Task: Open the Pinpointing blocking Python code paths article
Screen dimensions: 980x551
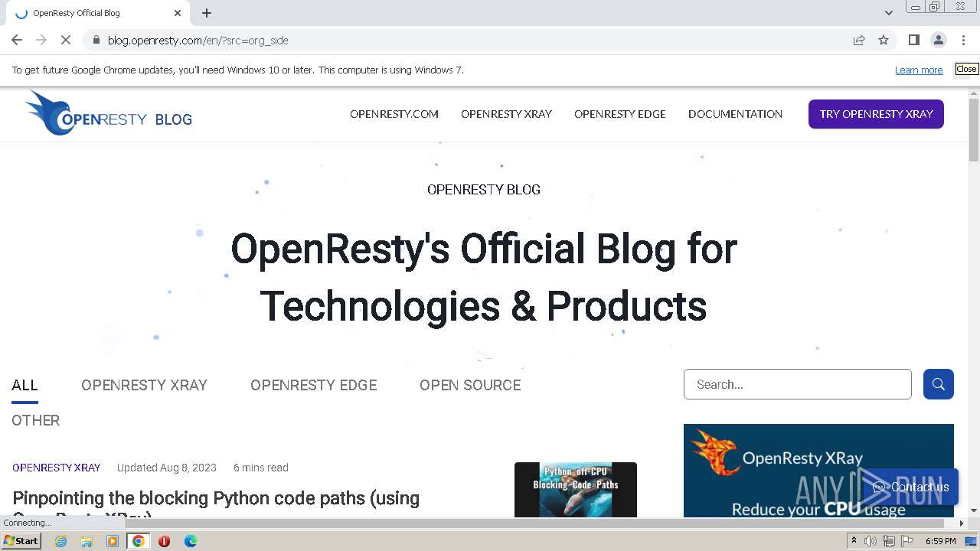Action: click(x=216, y=504)
